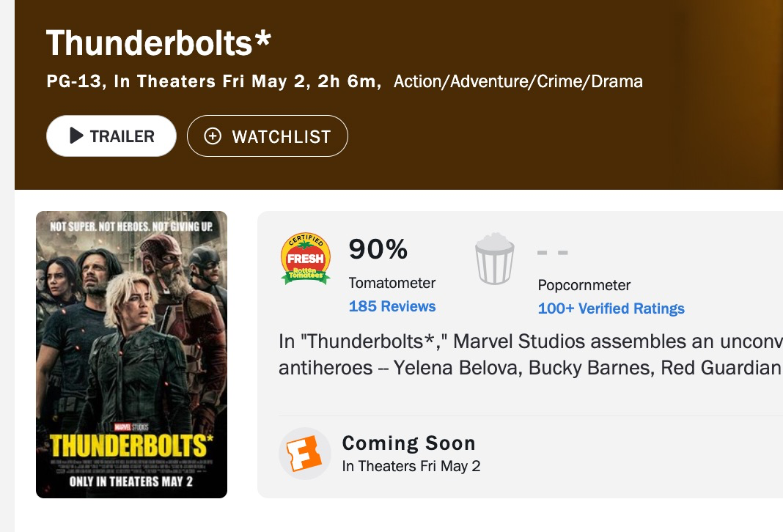
Task: Click In Theaters Fri May 2 under Coming Soon
Action: (x=411, y=466)
